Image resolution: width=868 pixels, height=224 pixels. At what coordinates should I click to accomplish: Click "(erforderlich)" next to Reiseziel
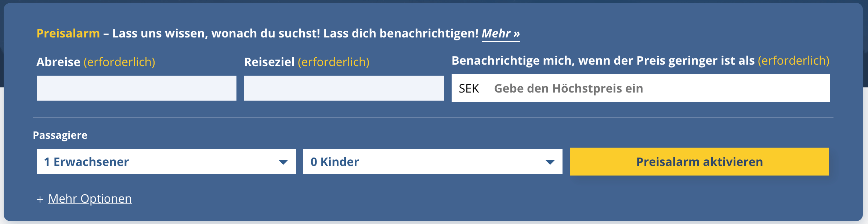(333, 62)
